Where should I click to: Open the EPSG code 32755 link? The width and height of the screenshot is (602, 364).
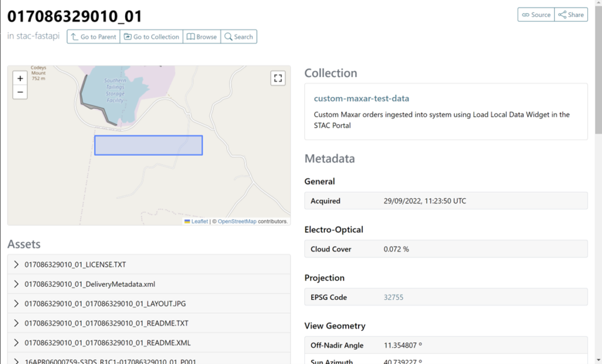click(393, 297)
